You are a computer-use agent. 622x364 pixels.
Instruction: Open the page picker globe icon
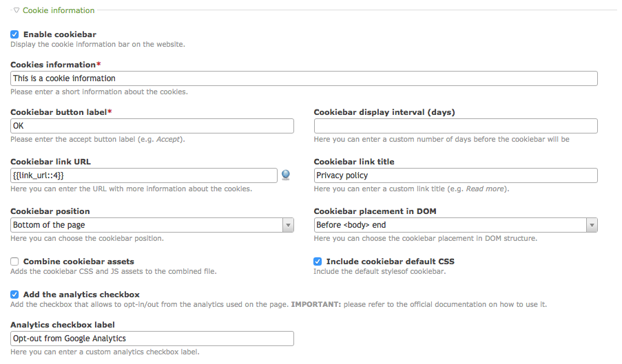(285, 175)
